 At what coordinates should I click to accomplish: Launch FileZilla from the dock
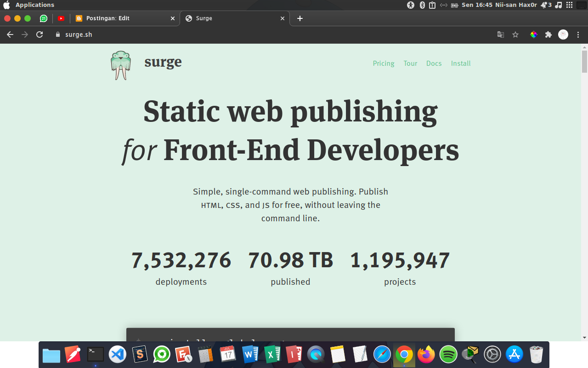(x=184, y=355)
